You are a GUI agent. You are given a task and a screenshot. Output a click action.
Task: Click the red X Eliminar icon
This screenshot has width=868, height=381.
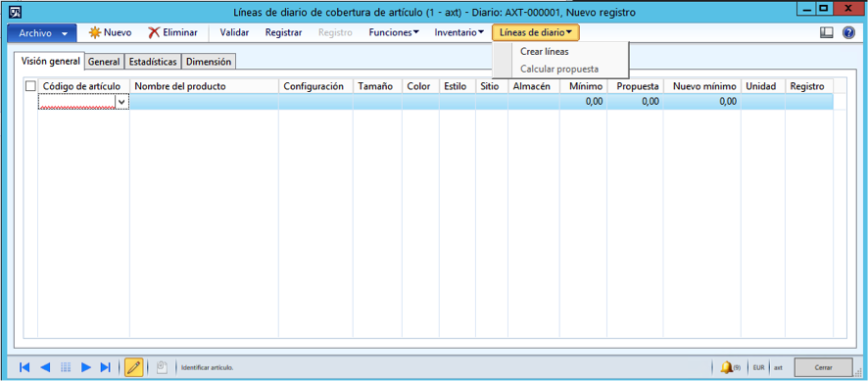[x=154, y=33]
